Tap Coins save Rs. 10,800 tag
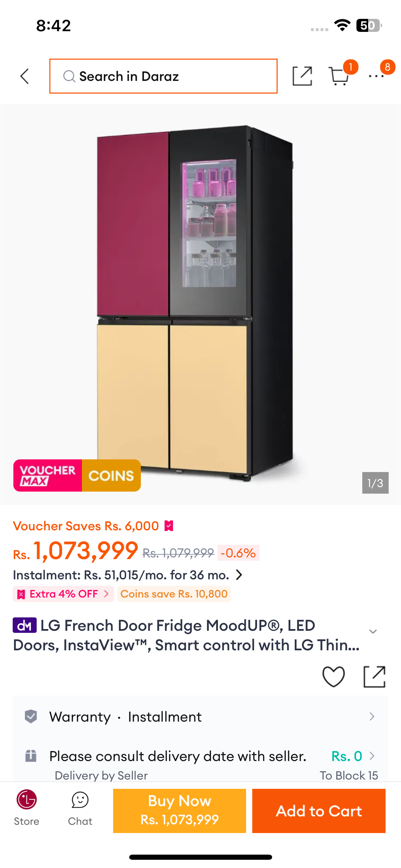The height and width of the screenshot is (868, 401). tap(174, 594)
